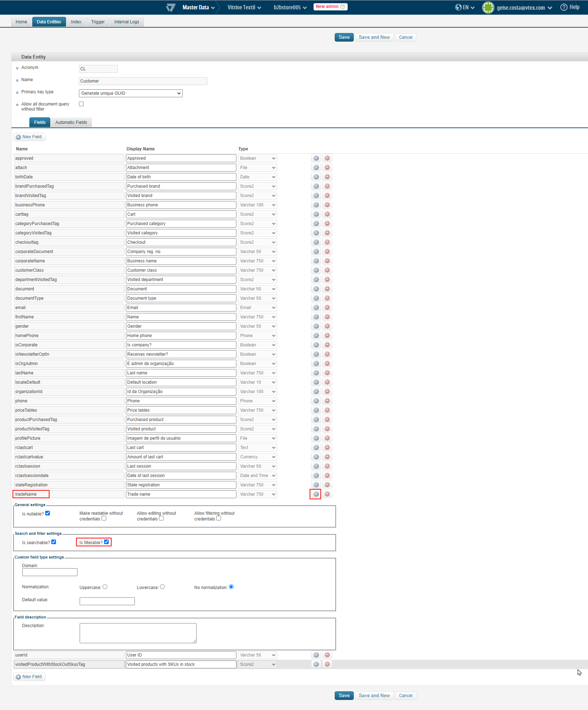This screenshot has width=588, height=710.
Task: Click the user avatar icon
Action: 488,8
